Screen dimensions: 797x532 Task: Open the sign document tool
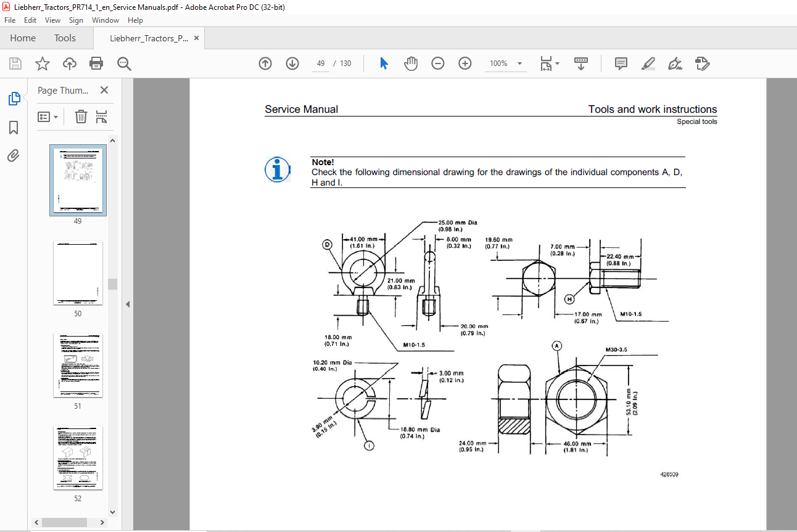675,63
